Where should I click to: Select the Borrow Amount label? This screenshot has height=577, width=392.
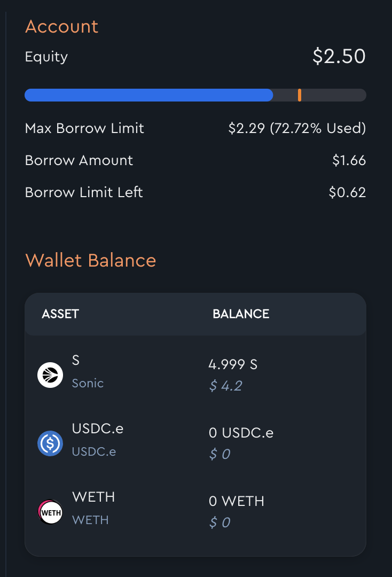(x=79, y=160)
